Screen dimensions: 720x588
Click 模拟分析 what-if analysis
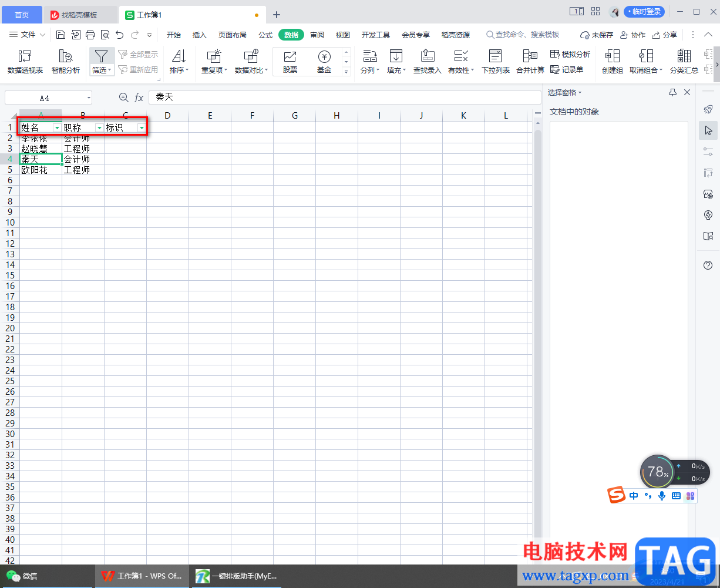[x=570, y=54]
